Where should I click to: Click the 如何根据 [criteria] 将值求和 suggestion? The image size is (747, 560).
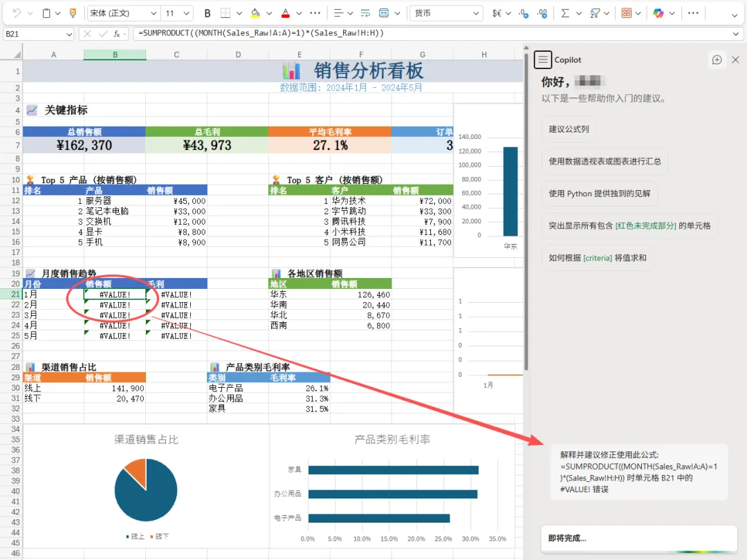pyautogui.click(x=598, y=258)
